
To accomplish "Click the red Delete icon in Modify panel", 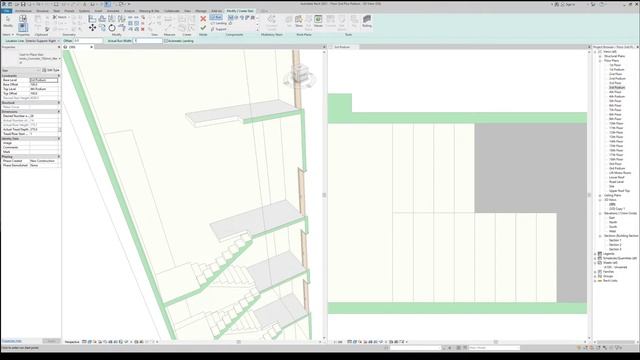I will pyautogui.click(x=142, y=29).
